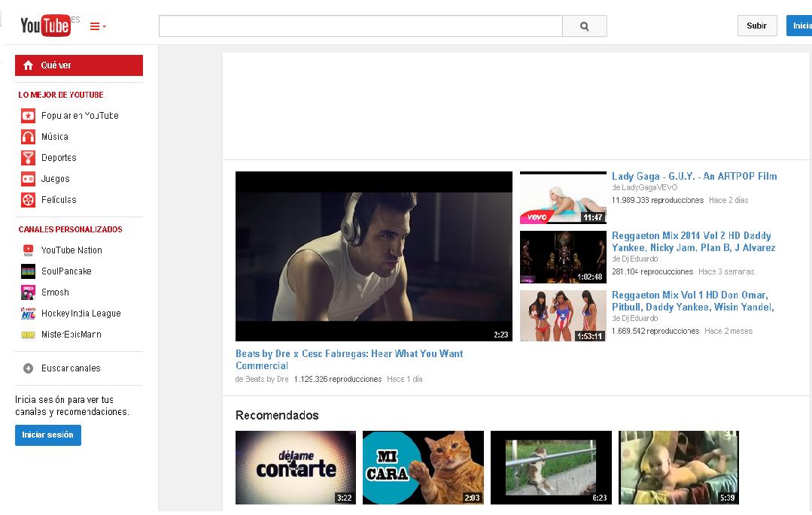
Task: Focus the YouTube search field
Action: tap(360, 26)
